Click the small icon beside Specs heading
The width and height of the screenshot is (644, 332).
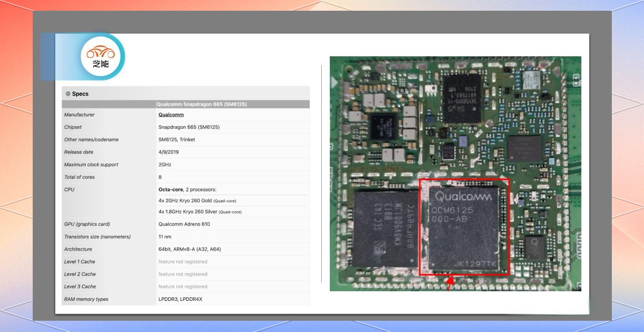click(x=68, y=94)
